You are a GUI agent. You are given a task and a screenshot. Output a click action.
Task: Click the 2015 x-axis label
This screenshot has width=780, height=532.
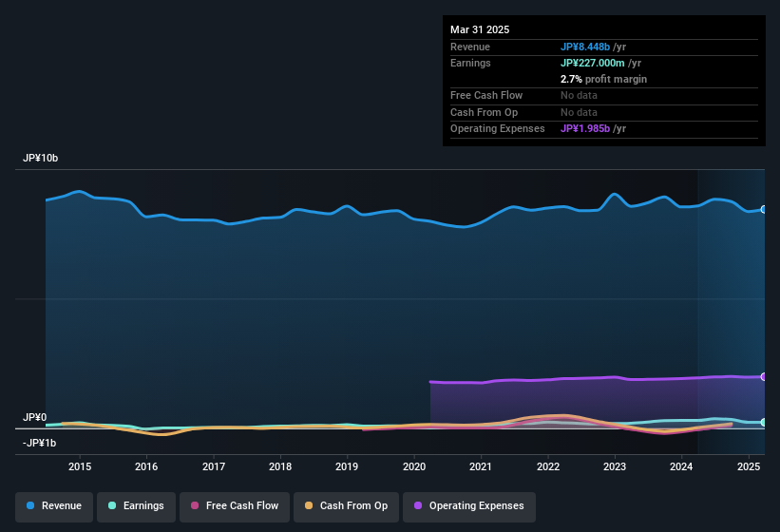tap(80, 466)
